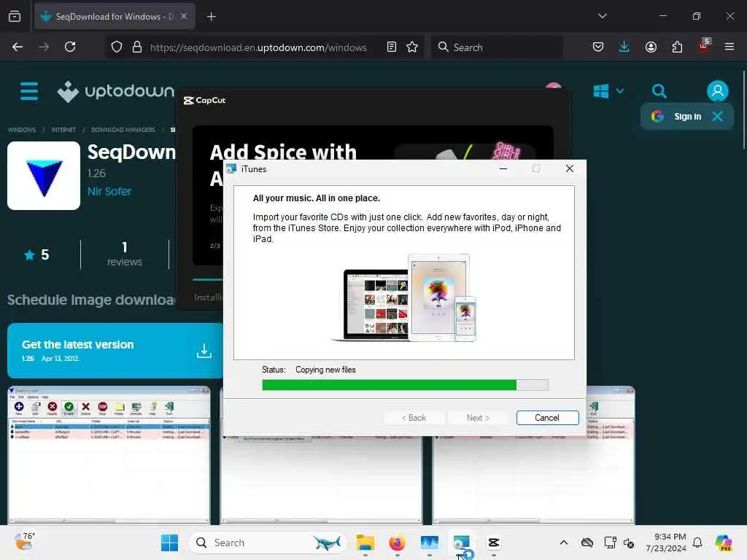747x560 pixels.
Task: Click the uptodown URL address bar
Action: [x=258, y=47]
